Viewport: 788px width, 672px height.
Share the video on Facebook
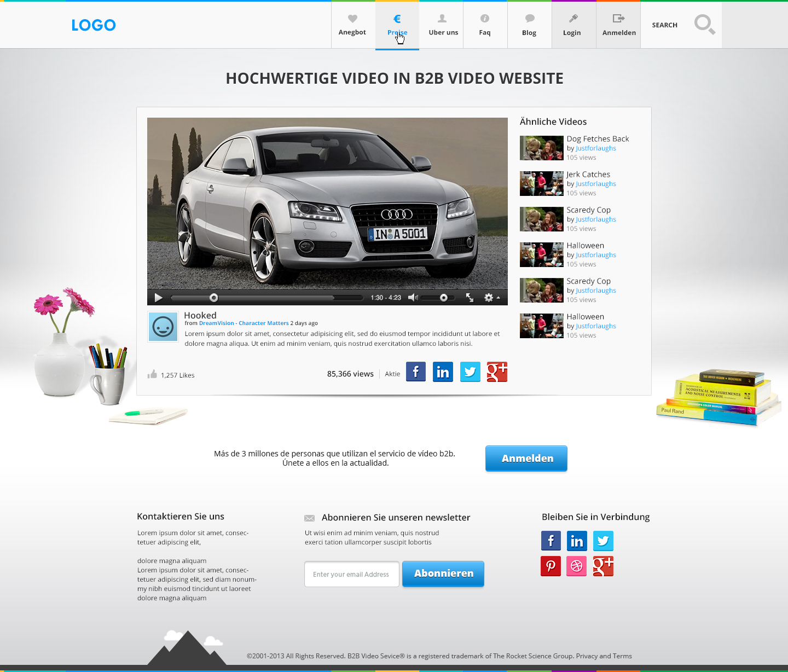416,372
